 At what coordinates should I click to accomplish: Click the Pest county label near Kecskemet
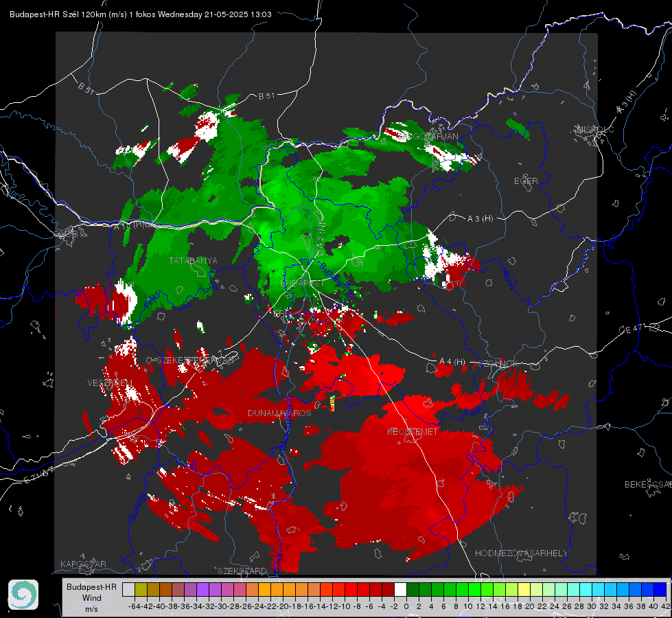click(472, 413)
